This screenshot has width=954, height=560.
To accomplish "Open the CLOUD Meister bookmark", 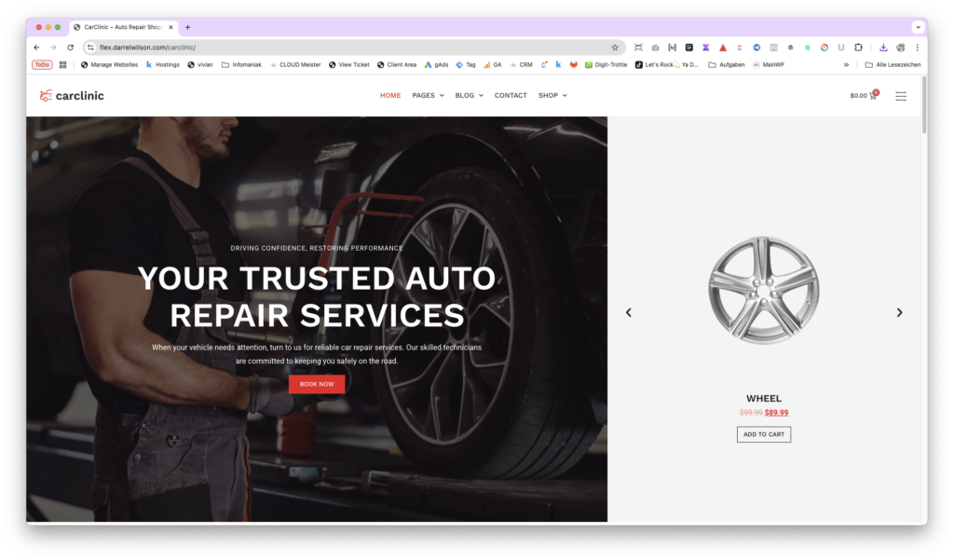I will (295, 64).
